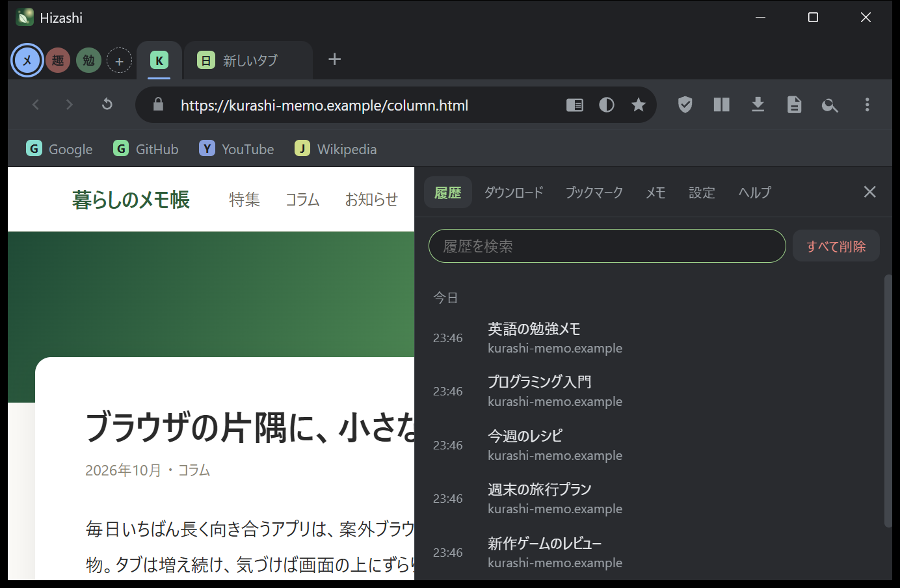This screenshot has height=588, width=900.
Task: Select the メ workspace circle
Action: point(27,60)
